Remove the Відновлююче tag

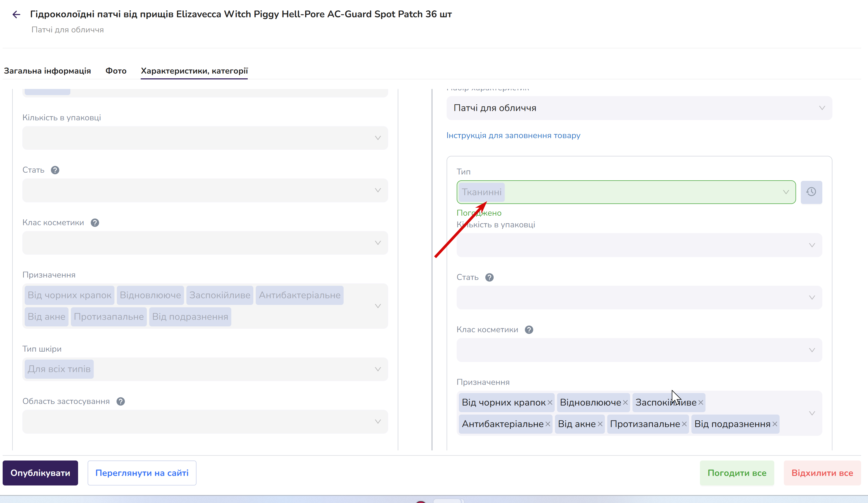click(625, 402)
